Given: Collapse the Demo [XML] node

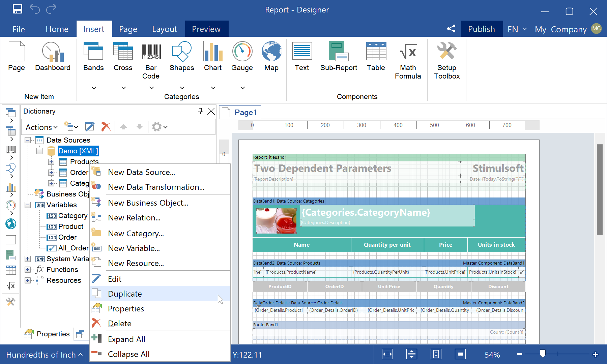Looking at the screenshot, I should pyautogui.click(x=39, y=151).
